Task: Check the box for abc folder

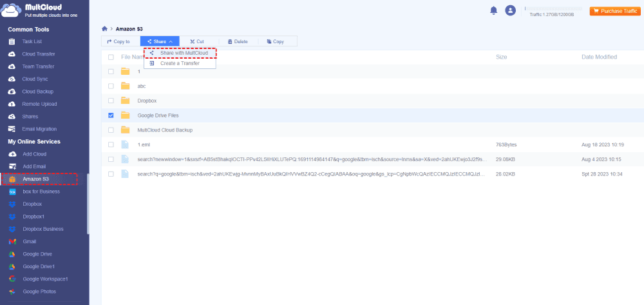Action: [x=111, y=86]
